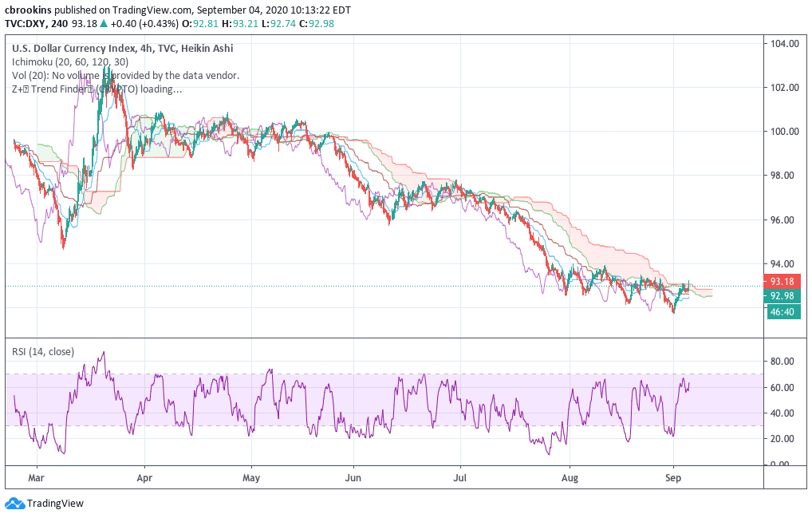Click the 100.00 price axis label
The image size is (812, 518).
(785, 132)
